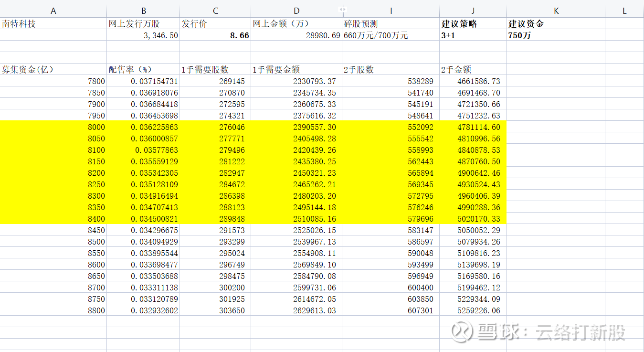Screen dimensions: 644x352
Task: Click the amount cell 2629613.03
Action: [x=296, y=310]
